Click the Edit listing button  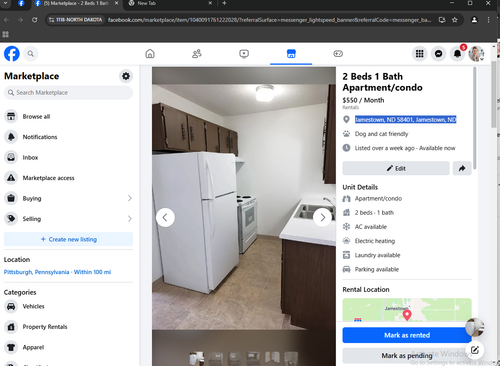pyautogui.click(x=396, y=168)
